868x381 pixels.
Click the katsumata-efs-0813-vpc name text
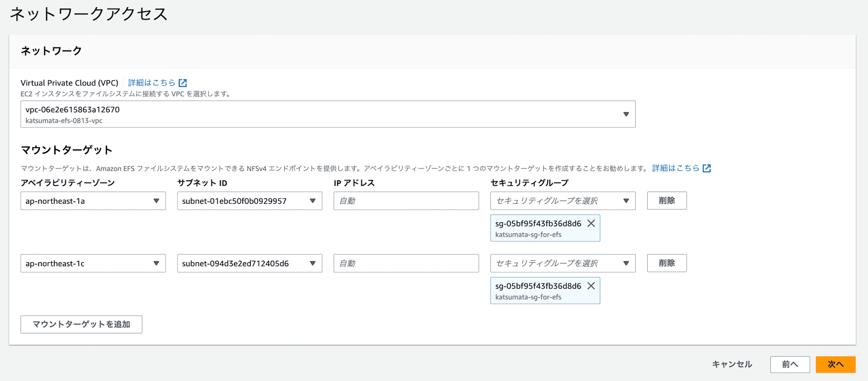(64, 120)
